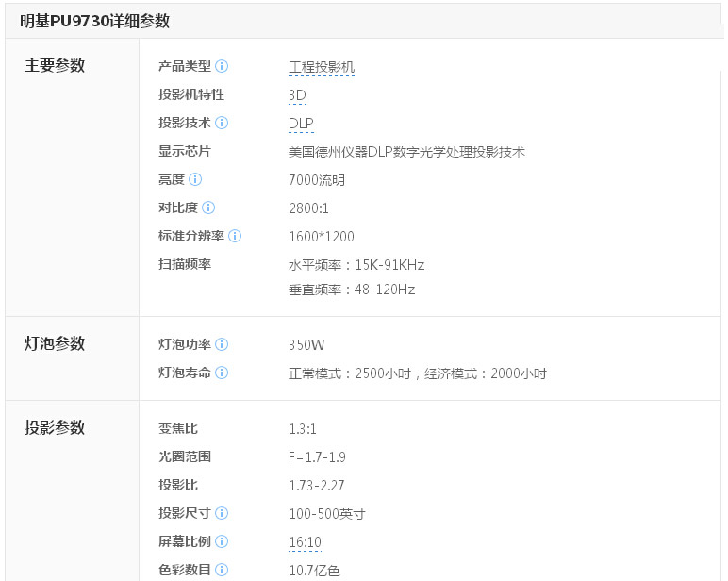Click the 2800:1 contrast value

point(308,208)
